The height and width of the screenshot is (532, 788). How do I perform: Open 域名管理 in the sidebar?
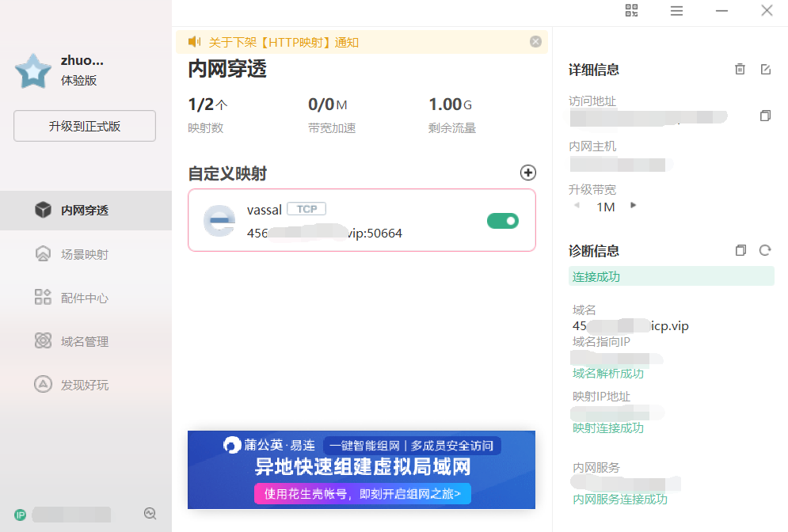(x=86, y=342)
